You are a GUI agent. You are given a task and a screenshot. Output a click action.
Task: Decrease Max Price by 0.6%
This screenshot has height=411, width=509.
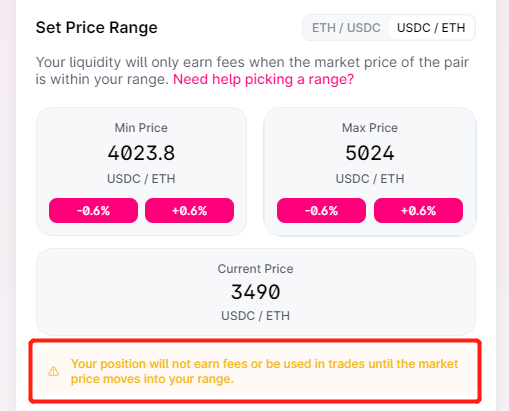[321, 211]
